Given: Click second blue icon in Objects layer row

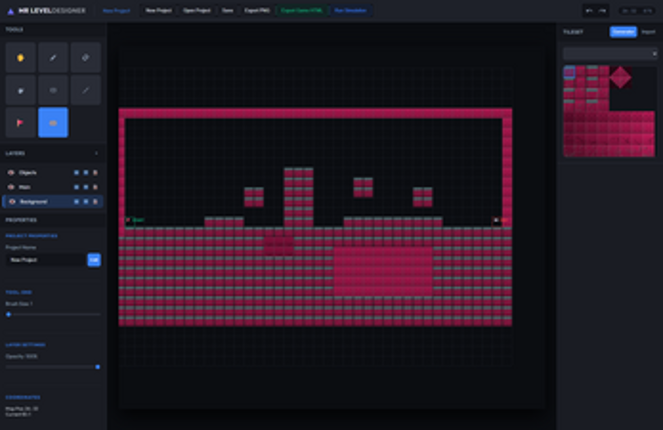Looking at the screenshot, I should click(86, 173).
